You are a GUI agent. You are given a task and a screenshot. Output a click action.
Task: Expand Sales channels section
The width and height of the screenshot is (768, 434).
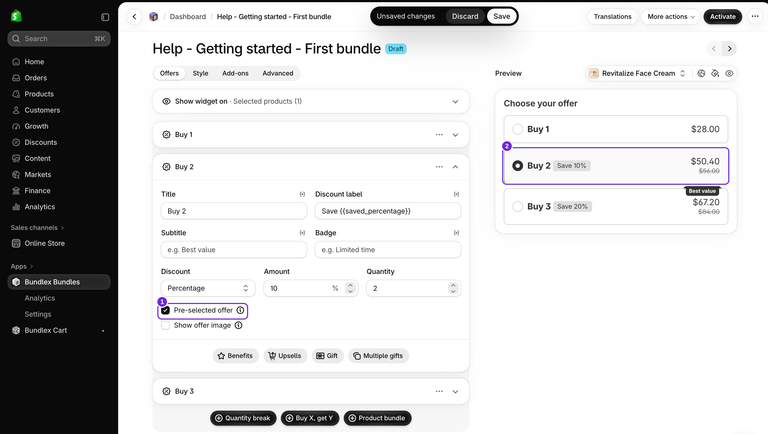[x=37, y=228]
